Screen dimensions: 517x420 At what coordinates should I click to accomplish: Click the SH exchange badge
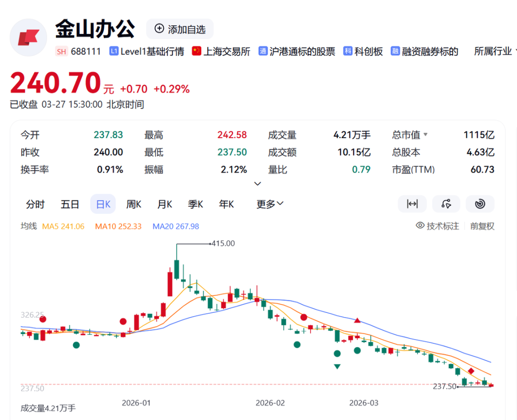(x=61, y=51)
